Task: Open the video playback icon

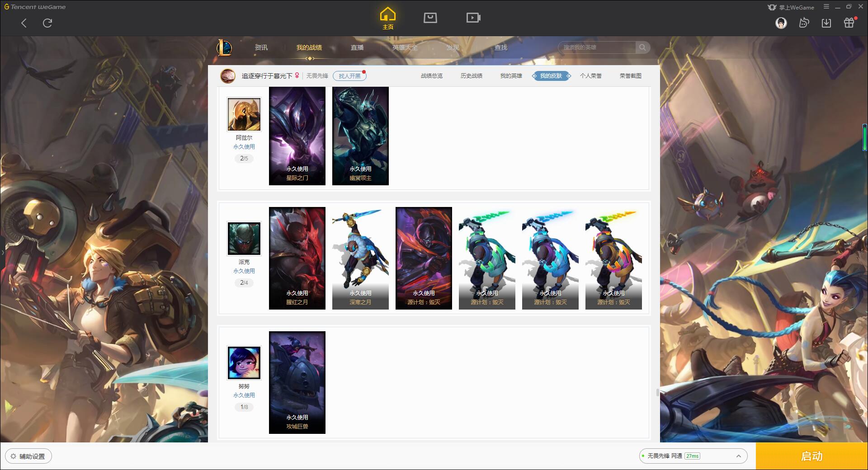Action: pyautogui.click(x=473, y=18)
